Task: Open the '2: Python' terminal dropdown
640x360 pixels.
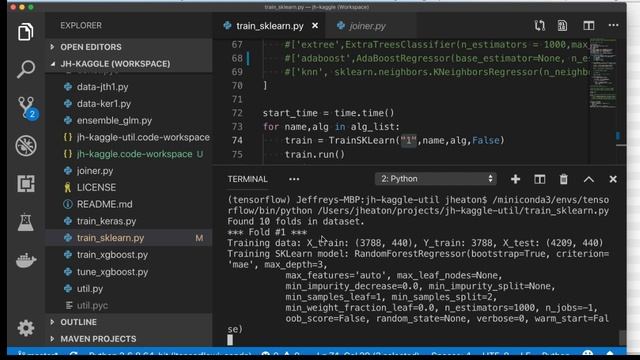Action: 436,179
